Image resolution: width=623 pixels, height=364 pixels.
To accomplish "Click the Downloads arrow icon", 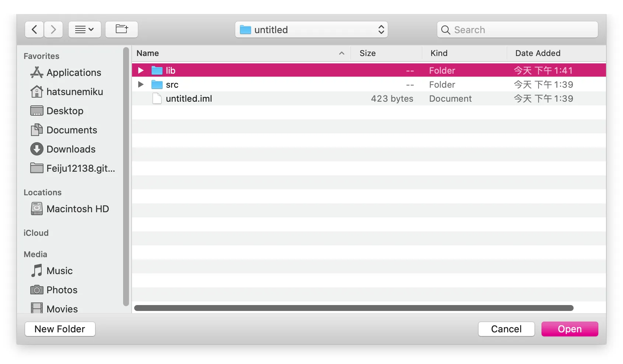I will [36, 149].
